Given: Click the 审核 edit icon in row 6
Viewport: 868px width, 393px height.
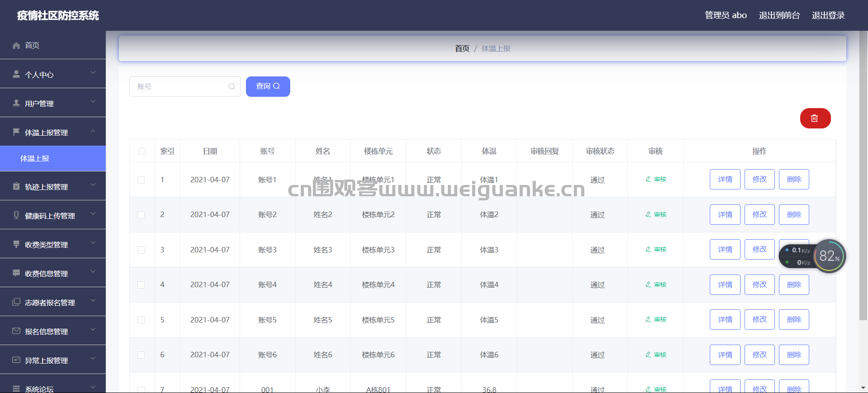Looking at the screenshot, I should coord(648,355).
